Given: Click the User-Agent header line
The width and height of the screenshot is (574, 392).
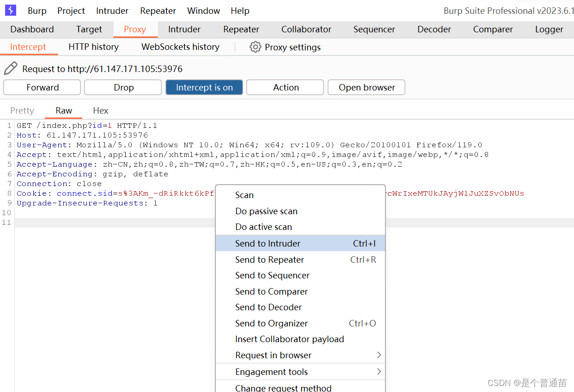Looking at the screenshot, I should click(x=249, y=145).
